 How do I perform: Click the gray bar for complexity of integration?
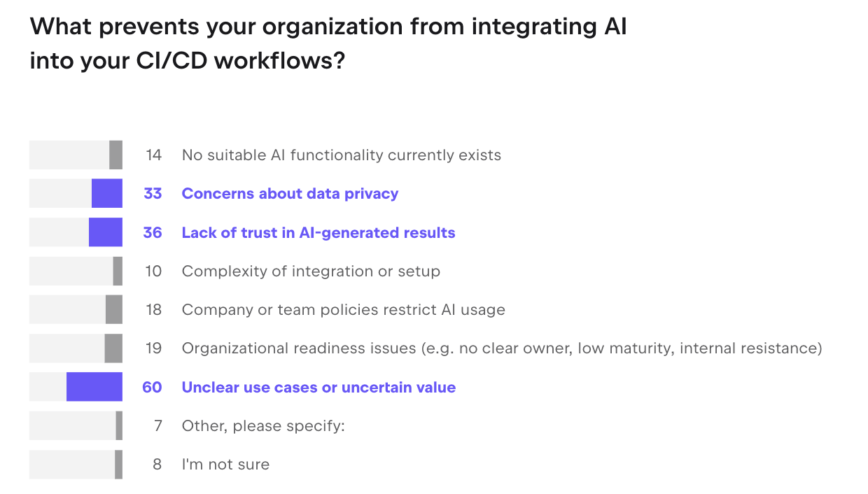[118, 271]
